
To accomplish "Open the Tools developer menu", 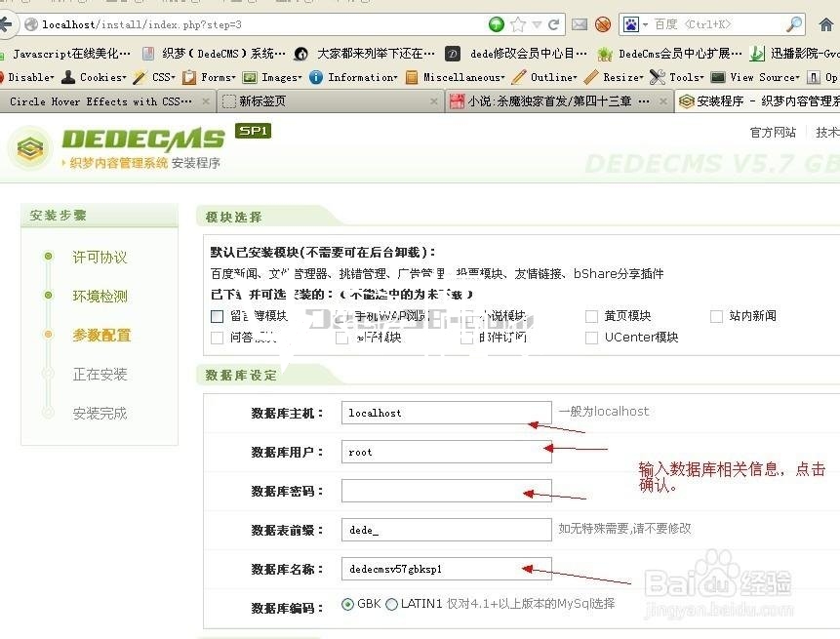I will click(677, 77).
